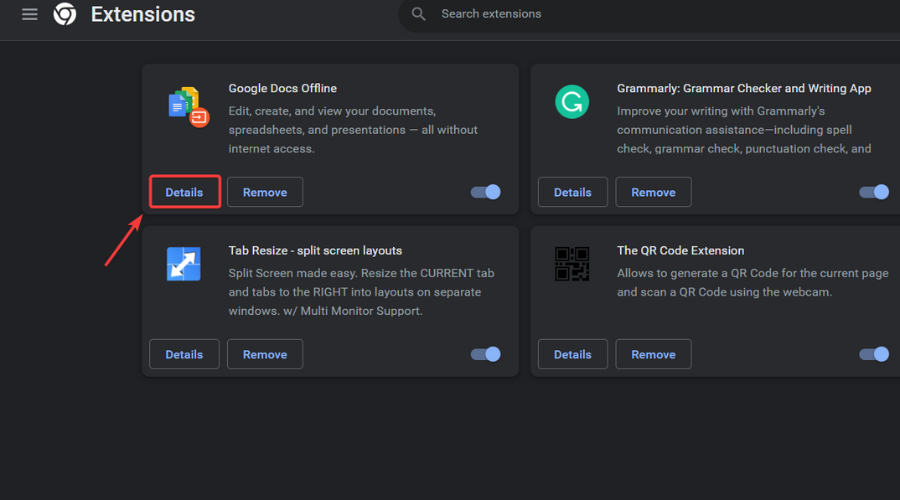Open Details for The QR Code Extension
The width and height of the screenshot is (900, 500).
[572, 354]
